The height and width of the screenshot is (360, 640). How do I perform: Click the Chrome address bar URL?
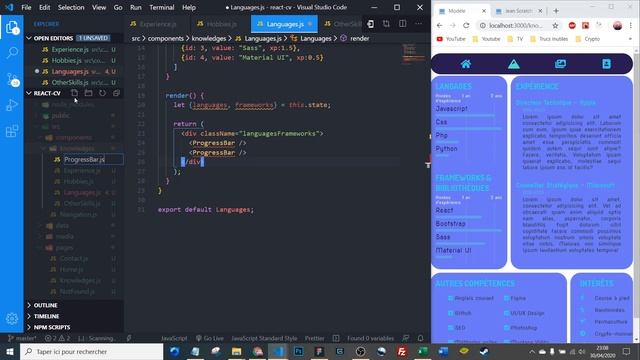(516, 25)
